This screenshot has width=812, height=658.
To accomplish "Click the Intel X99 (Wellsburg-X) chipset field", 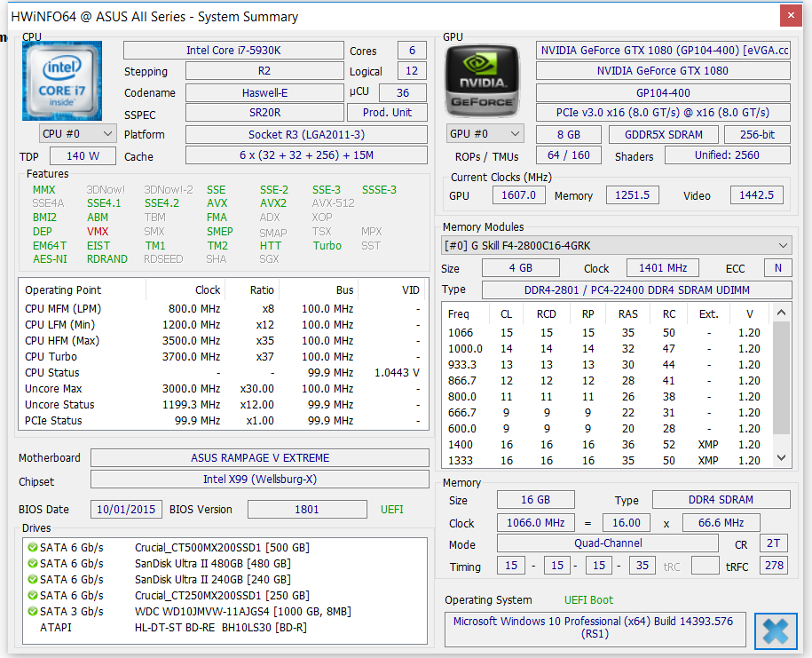I will 260,480.
